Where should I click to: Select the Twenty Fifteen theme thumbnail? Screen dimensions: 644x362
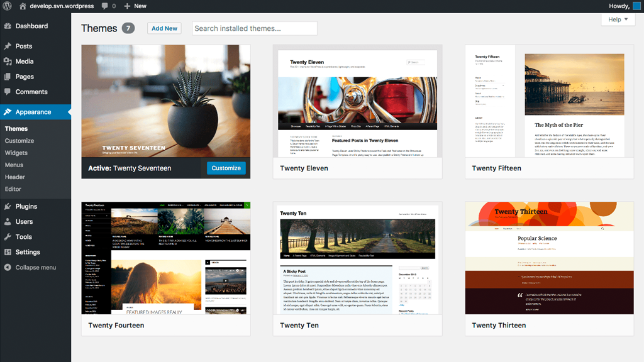point(549,101)
